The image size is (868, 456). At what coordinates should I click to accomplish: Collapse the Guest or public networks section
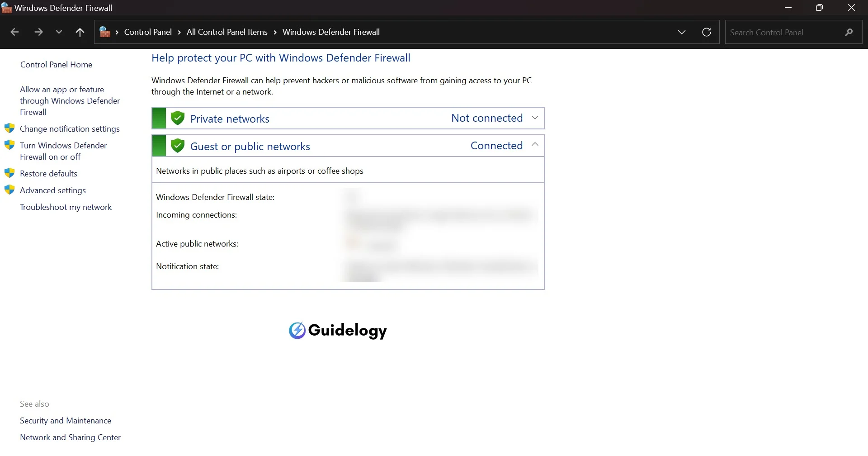(x=535, y=144)
